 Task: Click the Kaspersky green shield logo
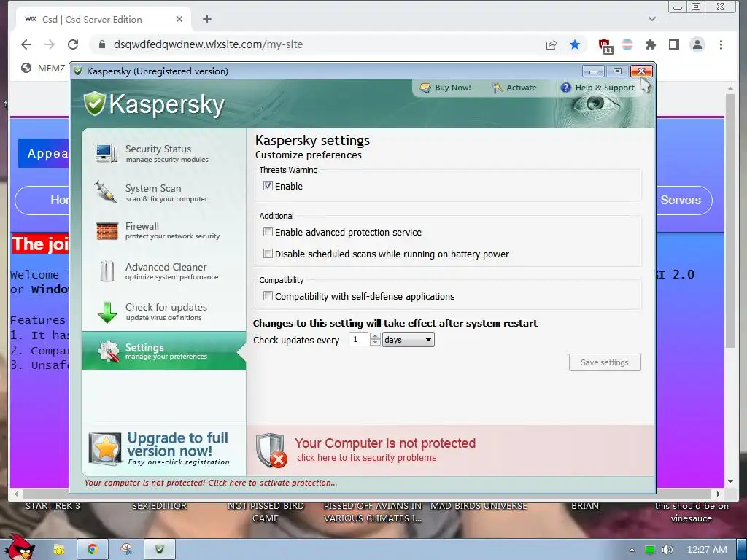point(94,104)
